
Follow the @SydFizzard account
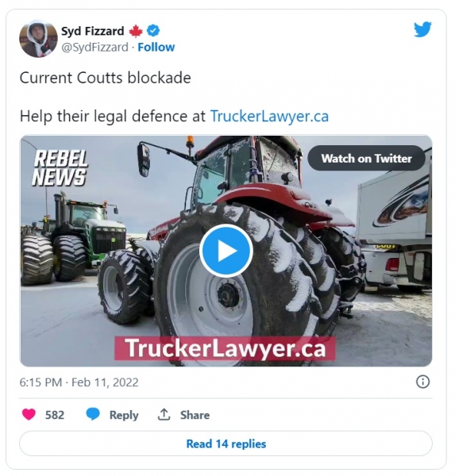point(156,47)
